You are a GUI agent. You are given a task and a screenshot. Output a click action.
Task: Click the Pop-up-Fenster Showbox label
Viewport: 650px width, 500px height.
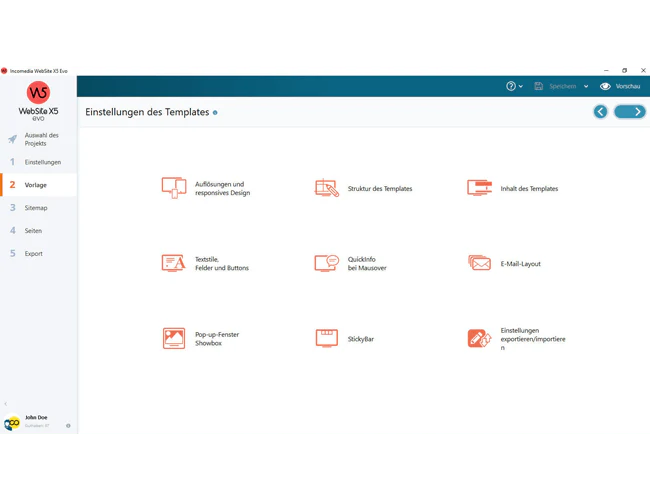click(x=217, y=339)
